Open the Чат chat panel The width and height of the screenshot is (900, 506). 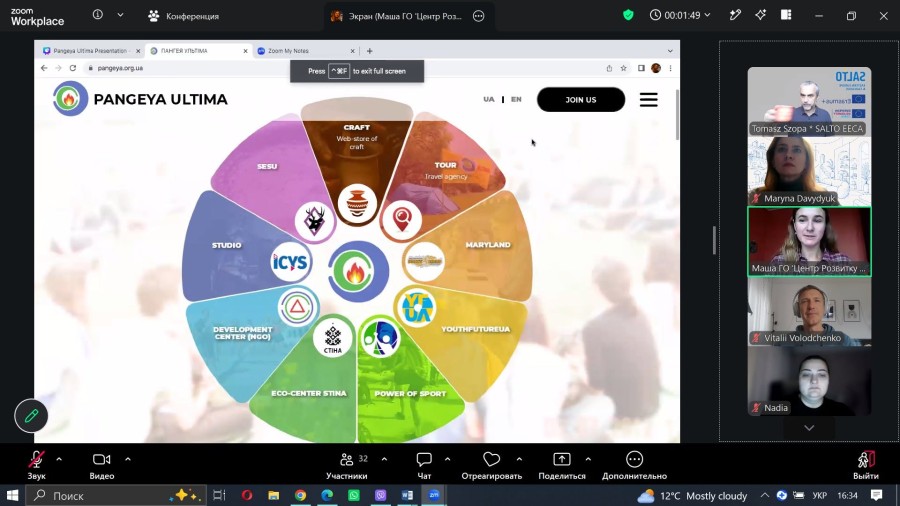424,465
